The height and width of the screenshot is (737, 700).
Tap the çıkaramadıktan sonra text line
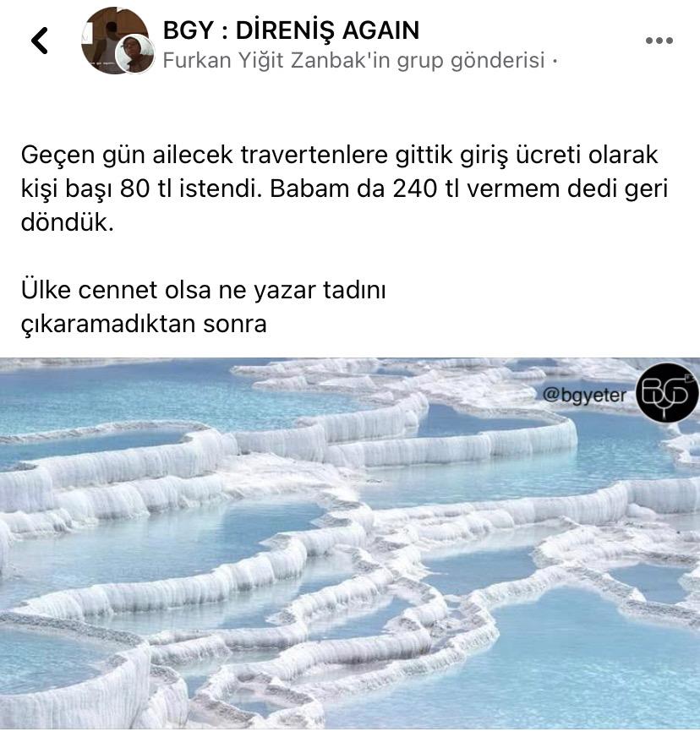pos(144,324)
